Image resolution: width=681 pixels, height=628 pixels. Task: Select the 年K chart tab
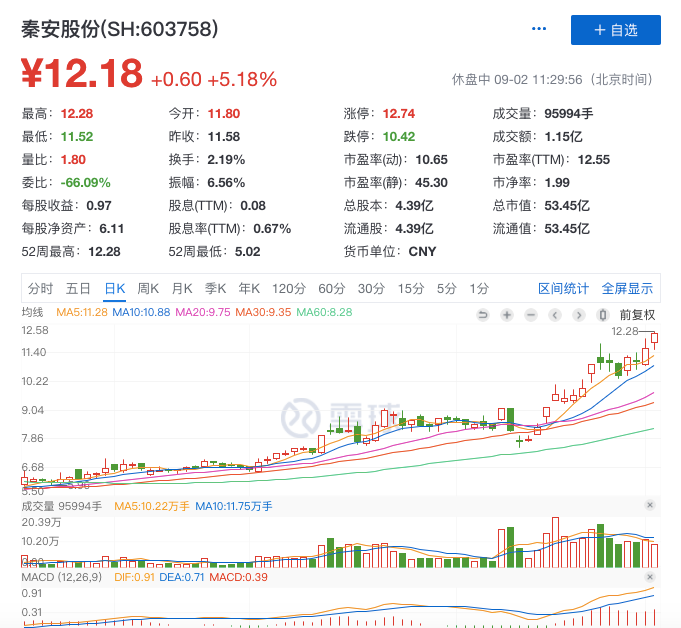pyautogui.click(x=249, y=288)
